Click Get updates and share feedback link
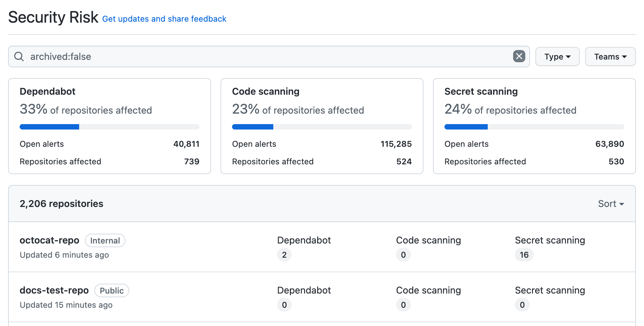The height and width of the screenshot is (326, 644). pos(164,19)
